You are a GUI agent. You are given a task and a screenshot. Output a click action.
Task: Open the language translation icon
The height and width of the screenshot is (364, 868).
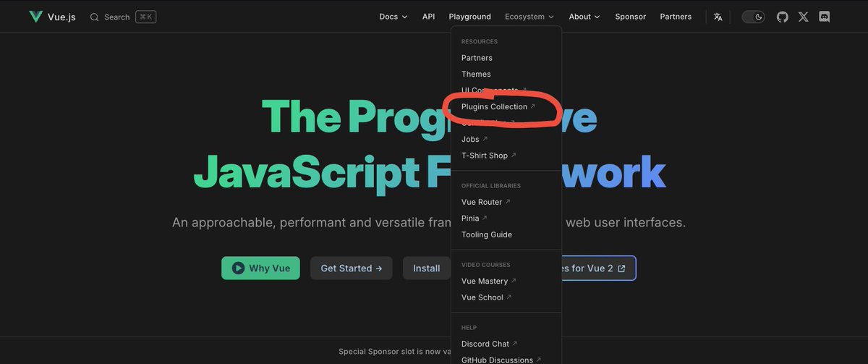pos(718,17)
